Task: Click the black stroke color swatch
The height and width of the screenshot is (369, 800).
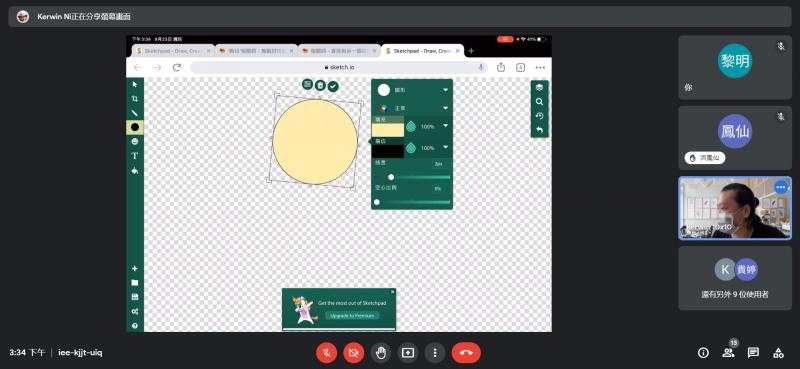Action: pyautogui.click(x=388, y=151)
